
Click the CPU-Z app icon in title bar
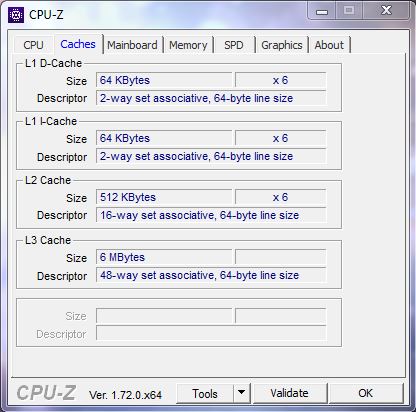click(16, 14)
